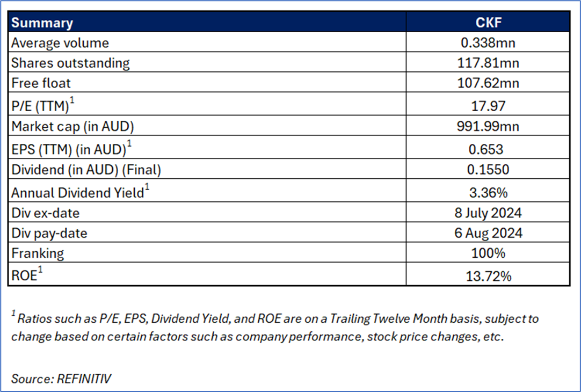The width and height of the screenshot is (581, 392).
Task: Click the Source: REFINITIV text
Action: click(x=61, y=379)
